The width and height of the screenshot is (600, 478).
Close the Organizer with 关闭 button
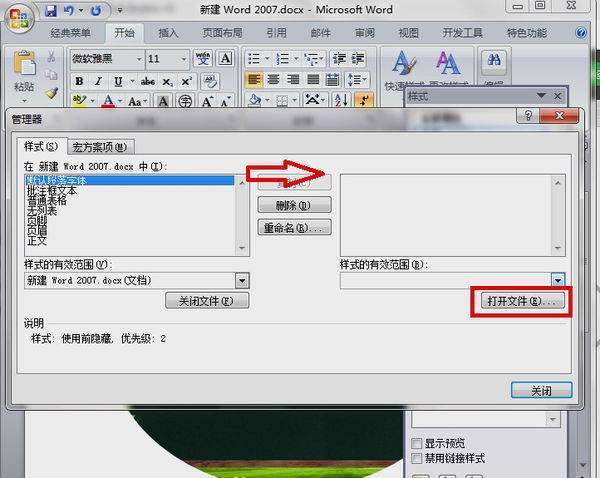(541, 390)
